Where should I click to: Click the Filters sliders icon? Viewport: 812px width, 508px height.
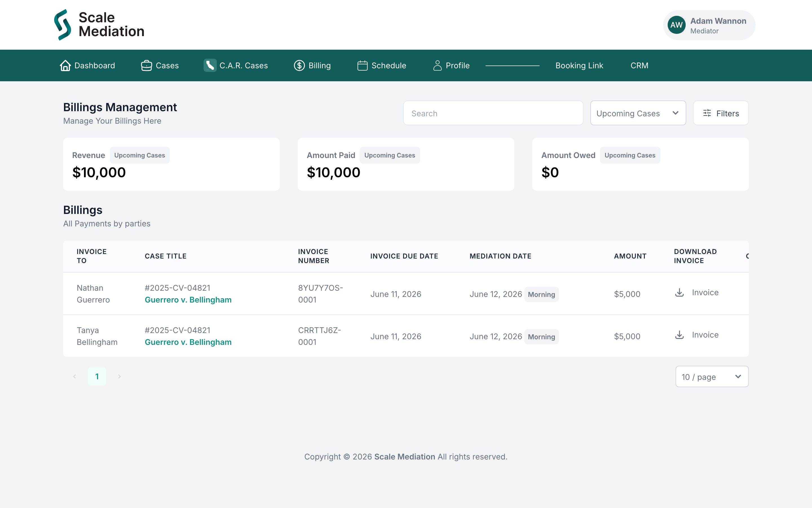pyautogui.click(x=707, y=113)
